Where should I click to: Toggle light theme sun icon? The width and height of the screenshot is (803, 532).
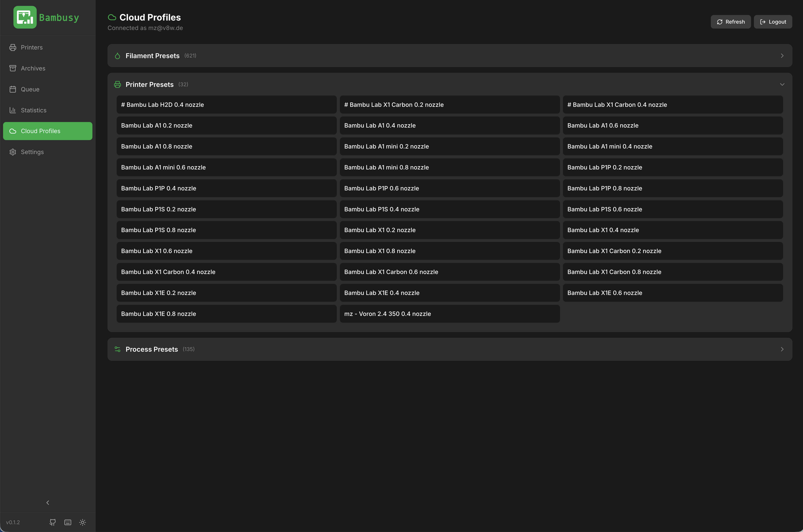tap(83, 522)
